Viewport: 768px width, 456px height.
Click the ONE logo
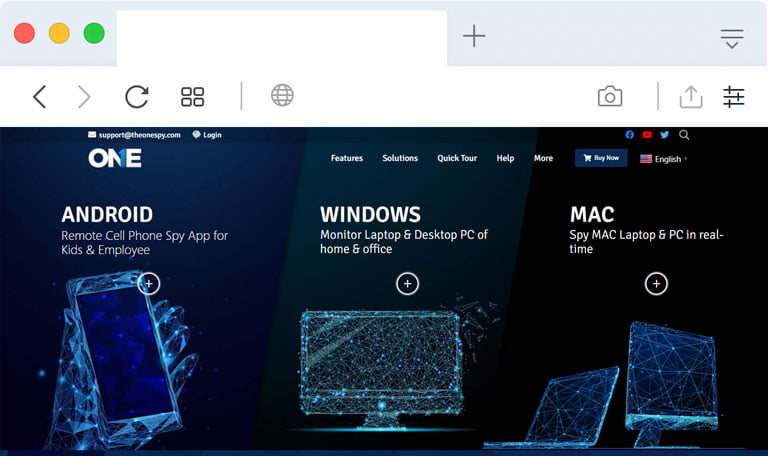coord(115,158)
